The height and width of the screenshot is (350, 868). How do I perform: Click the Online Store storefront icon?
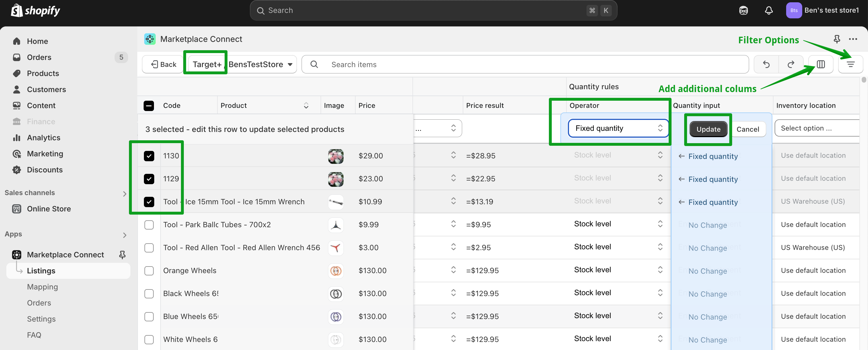[16, 209]
